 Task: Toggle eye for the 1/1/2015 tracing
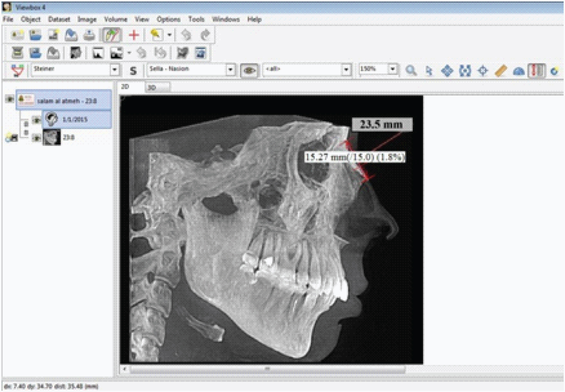coord(36,120)
